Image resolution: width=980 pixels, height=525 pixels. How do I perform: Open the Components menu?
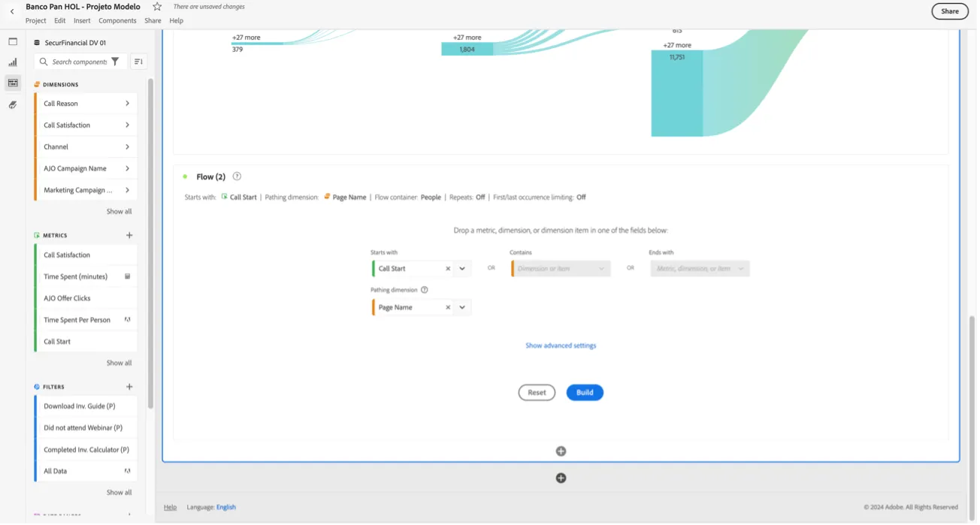pos(117,20)
